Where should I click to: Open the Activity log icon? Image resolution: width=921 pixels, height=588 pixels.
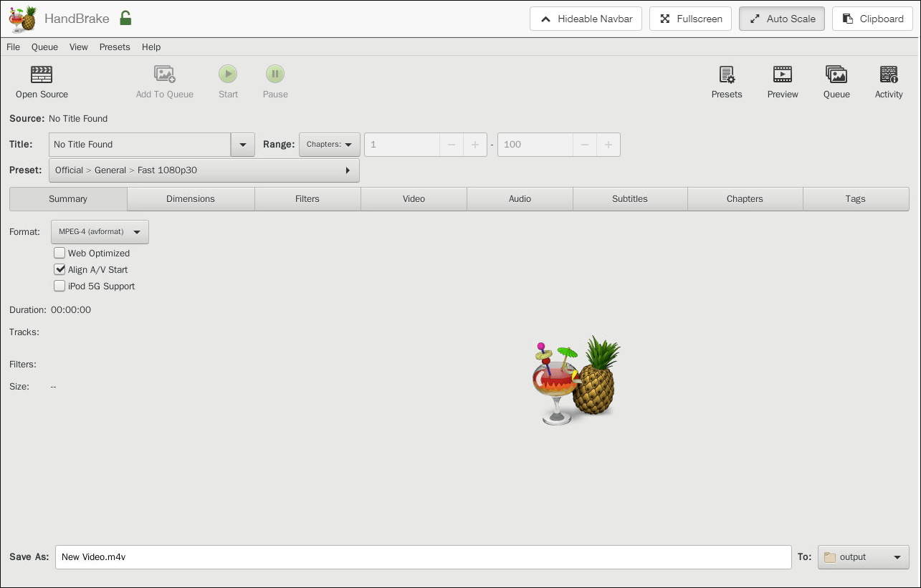pos(889,74)
